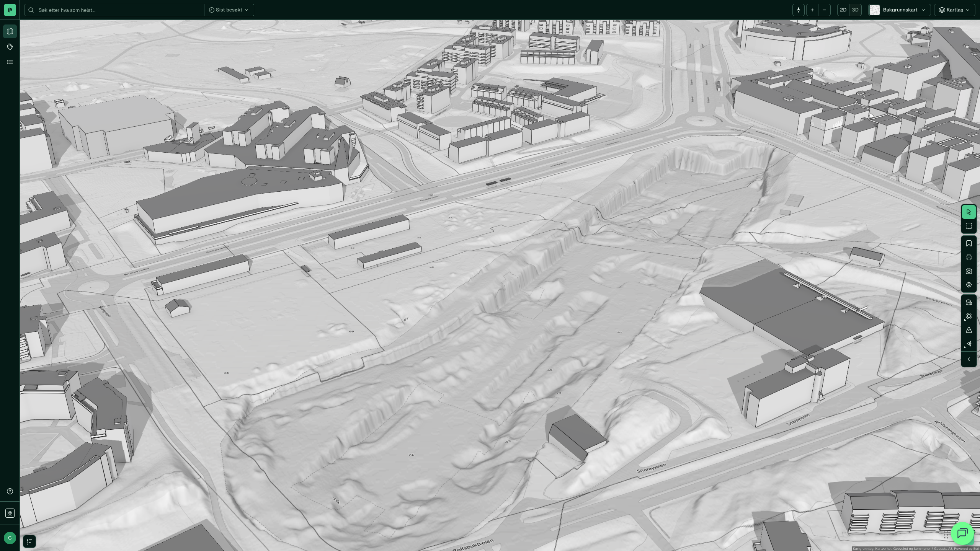This screenshot has height=551, width=980.
Task: Click the Bakgrunnskart thumbnail preview
Action: (x=875, y=10)
